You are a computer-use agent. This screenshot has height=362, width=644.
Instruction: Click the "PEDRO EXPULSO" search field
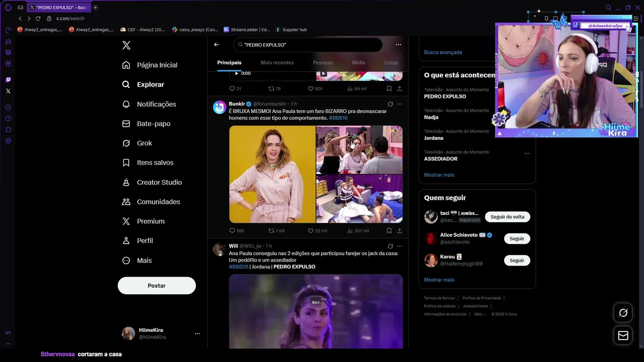(x=308, y=45)
